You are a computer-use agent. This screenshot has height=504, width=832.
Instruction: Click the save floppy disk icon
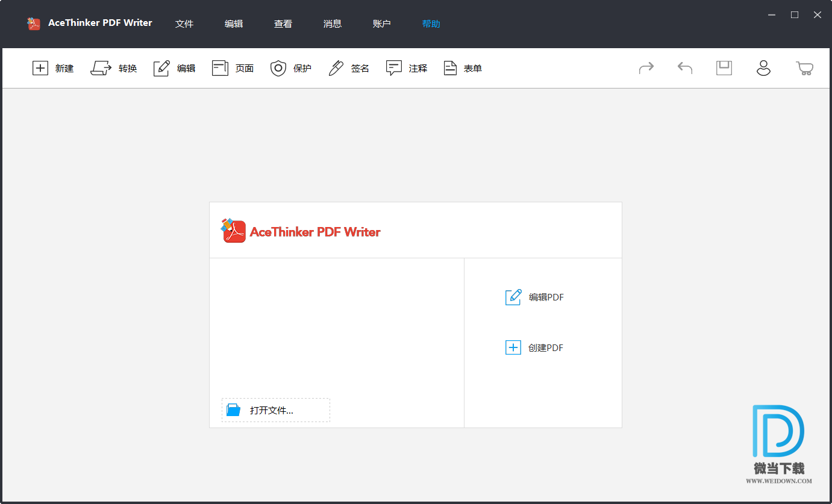724,68
